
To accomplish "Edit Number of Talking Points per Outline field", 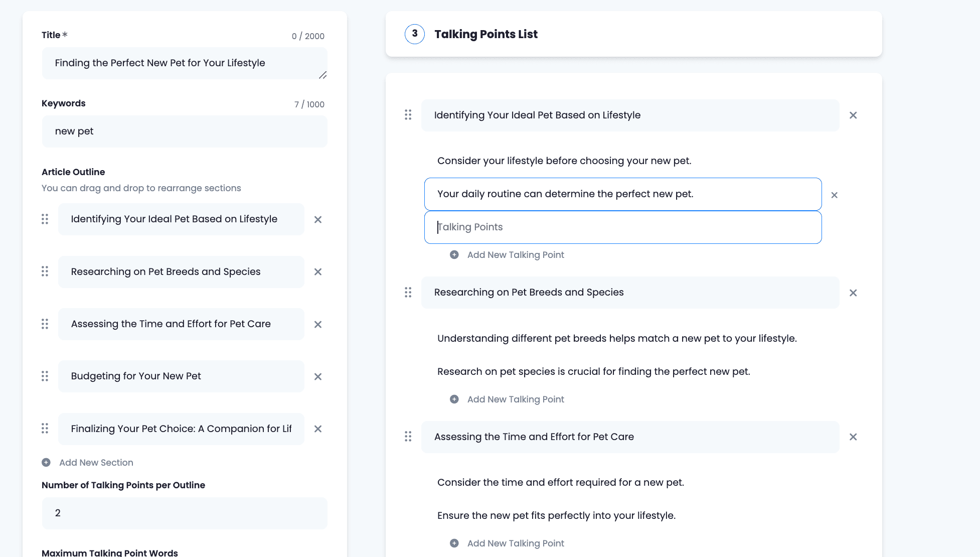I will pyautogui.click(x=184, y=513).
